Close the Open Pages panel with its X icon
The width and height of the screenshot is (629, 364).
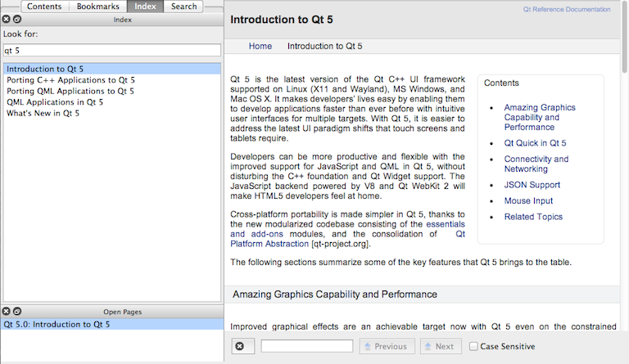point(6,311)
